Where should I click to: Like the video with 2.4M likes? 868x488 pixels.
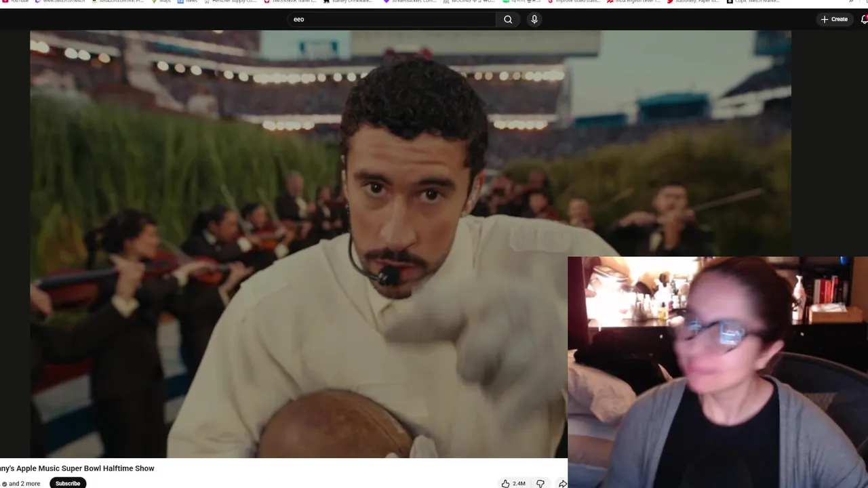[x=513, y=483]
